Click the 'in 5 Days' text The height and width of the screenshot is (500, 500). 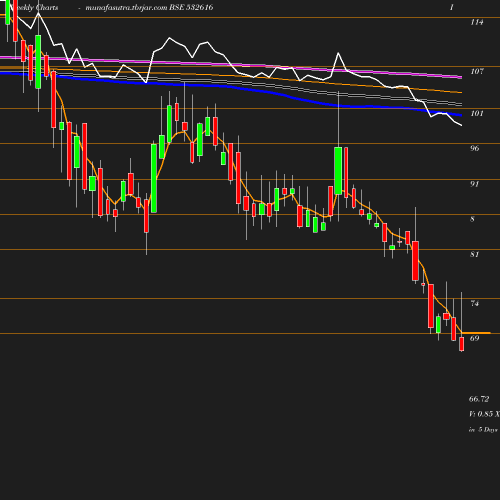pyautogui.click(x=483, y=430)
